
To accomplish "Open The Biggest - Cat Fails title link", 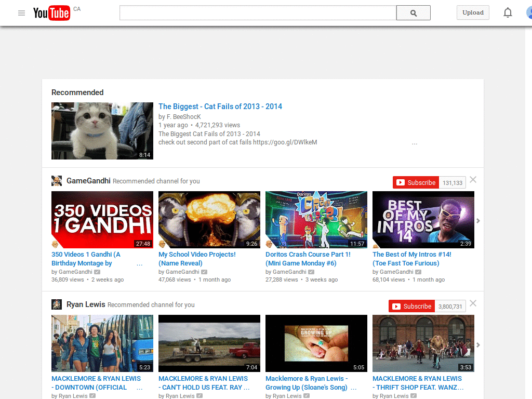I will point(220,107).
